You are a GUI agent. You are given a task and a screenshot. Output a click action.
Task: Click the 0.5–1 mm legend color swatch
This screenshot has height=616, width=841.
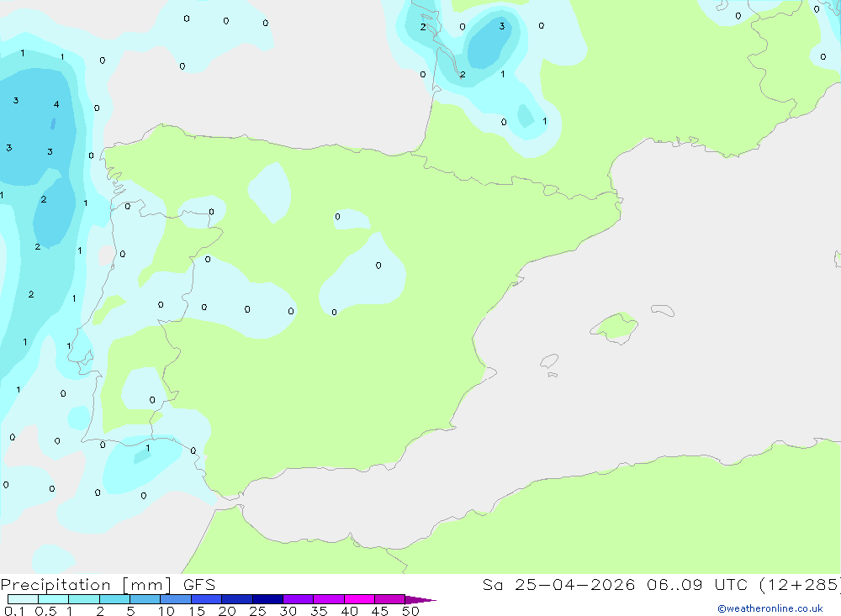click(x=54, y=599)
